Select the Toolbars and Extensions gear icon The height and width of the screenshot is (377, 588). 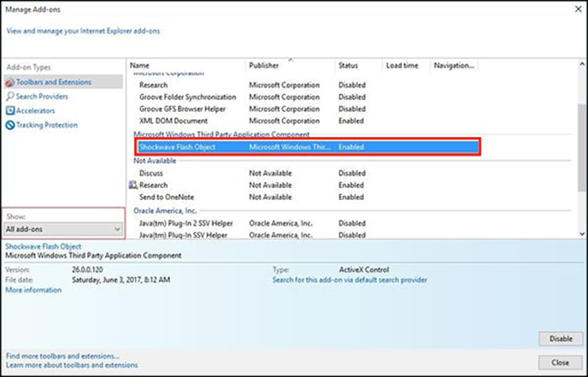pyautogui.click(x=10, y=82)
